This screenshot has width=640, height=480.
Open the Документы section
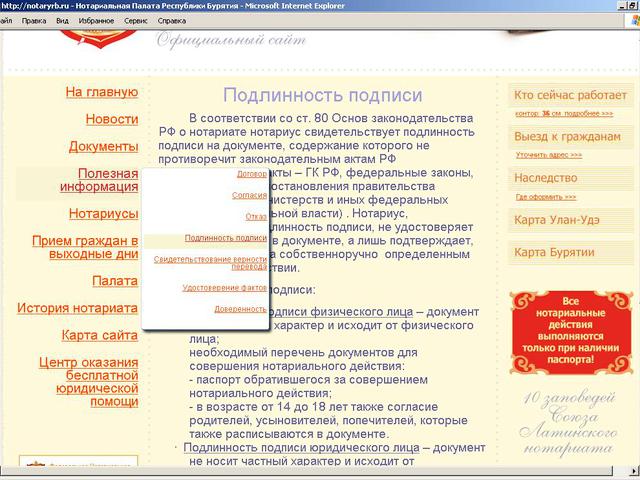point(104,146)
